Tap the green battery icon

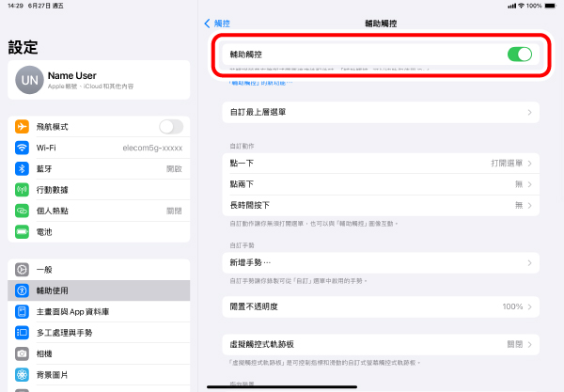(x=22, y=230)
